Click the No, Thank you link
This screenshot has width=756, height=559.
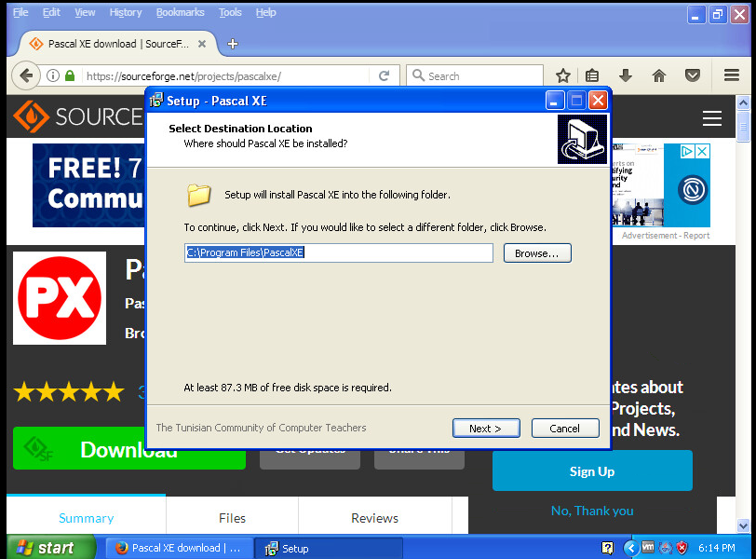592,511
